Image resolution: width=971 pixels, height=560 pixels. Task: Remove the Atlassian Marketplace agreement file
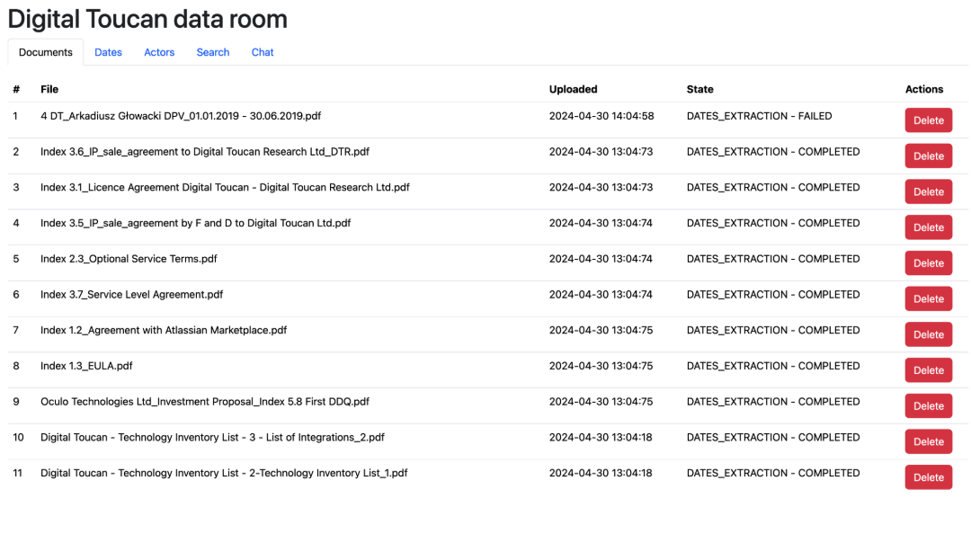click(x=928, y=334)
